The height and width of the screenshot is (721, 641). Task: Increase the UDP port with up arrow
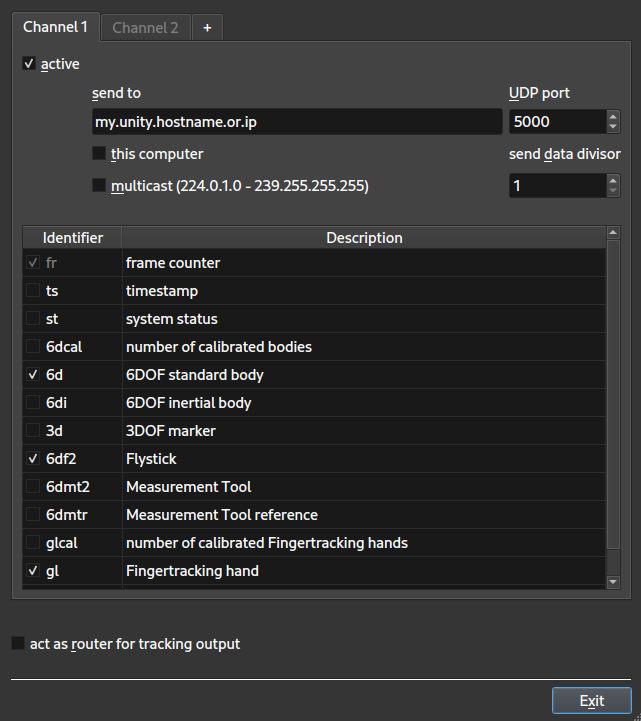coord(613,117)
